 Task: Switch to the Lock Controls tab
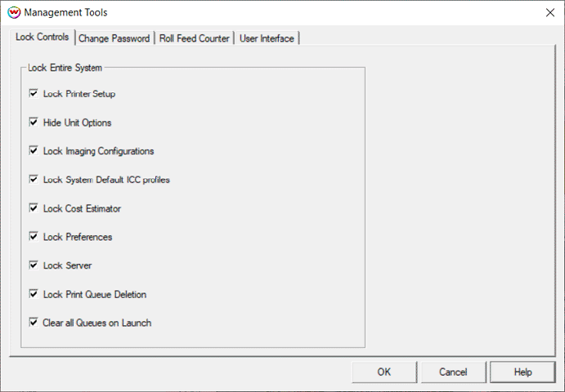point(42,38)
